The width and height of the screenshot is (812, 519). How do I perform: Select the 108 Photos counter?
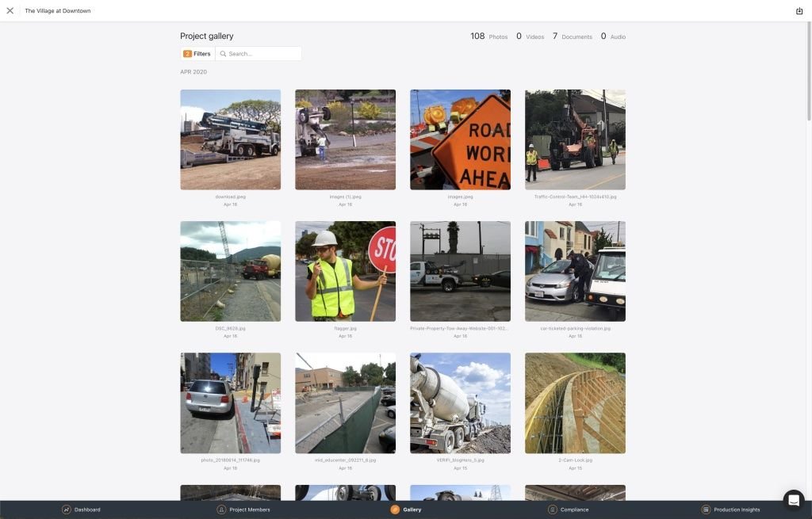click(488, 36)
